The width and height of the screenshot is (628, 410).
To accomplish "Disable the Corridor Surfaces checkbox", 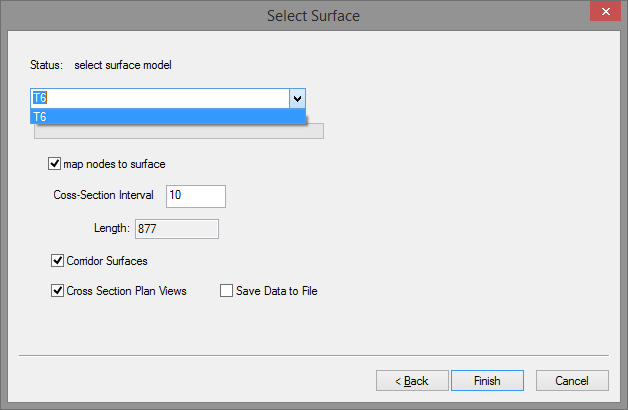I will (x=57, y=261).
